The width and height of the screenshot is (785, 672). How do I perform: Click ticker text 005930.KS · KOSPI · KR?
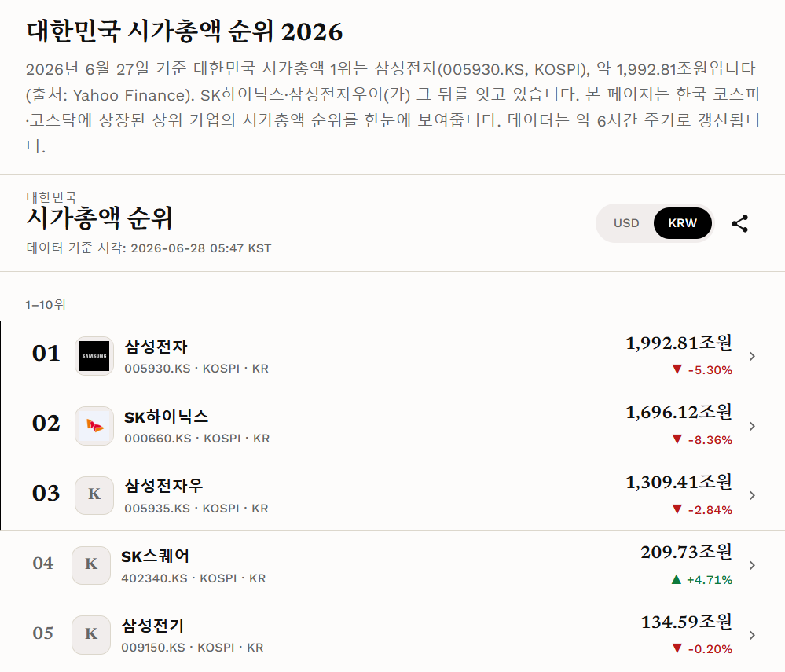(x=196, y=369)
